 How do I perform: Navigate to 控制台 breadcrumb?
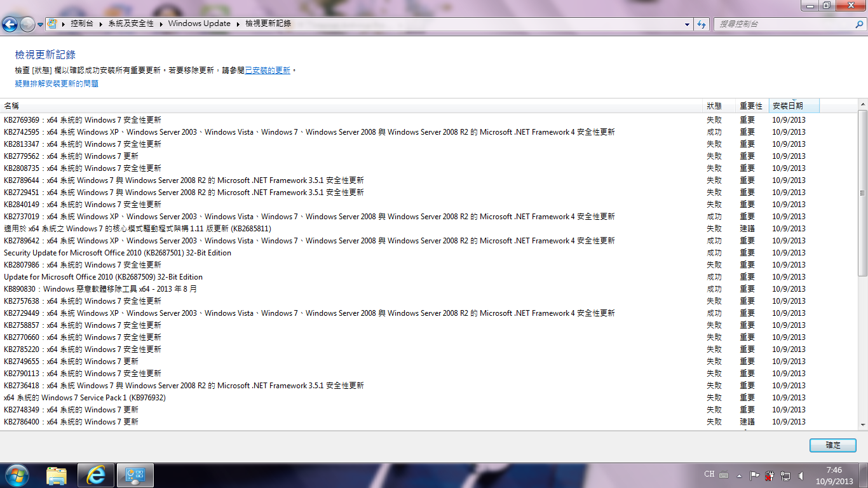(82, 24)
